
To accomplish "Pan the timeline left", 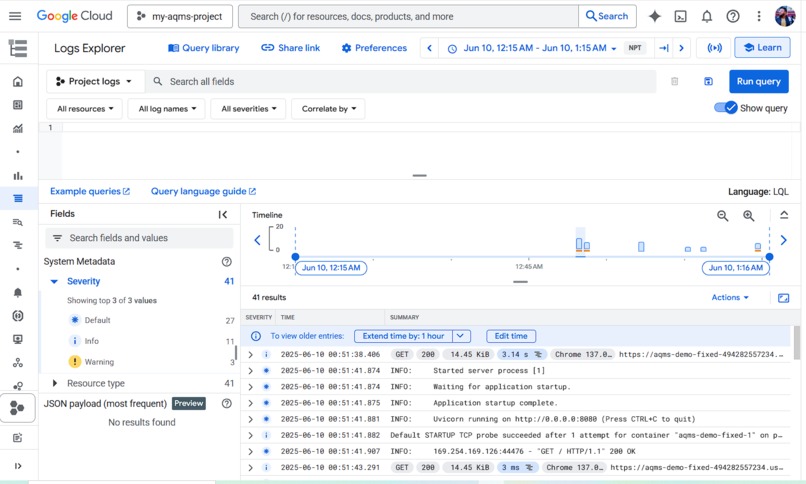I will click(x=258, y=240).
